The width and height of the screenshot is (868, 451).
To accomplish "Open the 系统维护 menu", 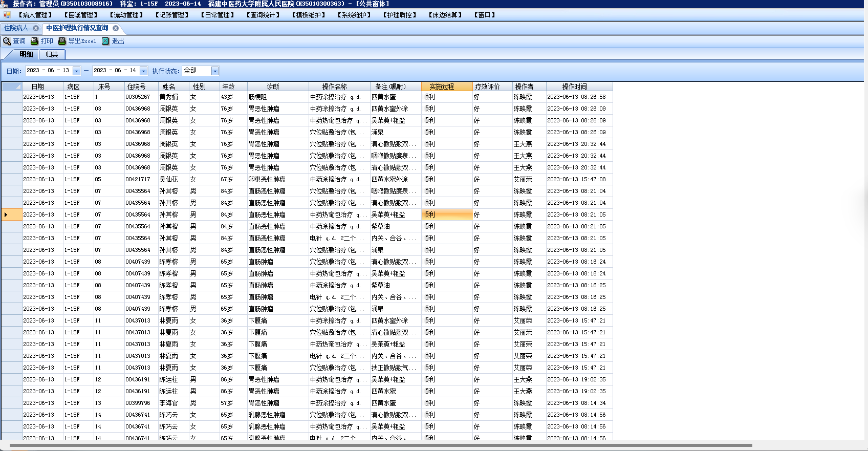I will click(354, 15).
